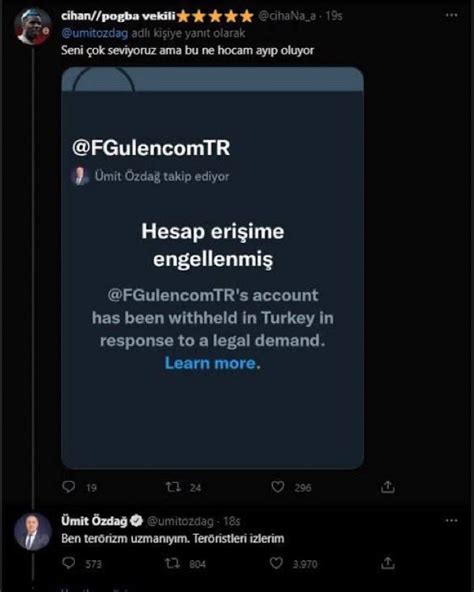Share cihan's tweet via share icon
The width and height of the screenshot is (474, 592).
[388, 487]
